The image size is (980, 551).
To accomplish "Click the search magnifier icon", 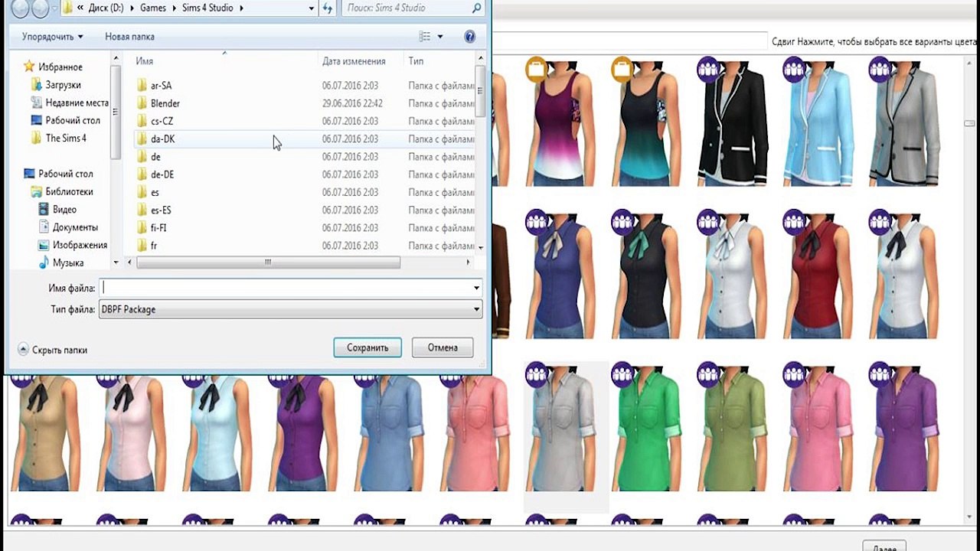I will click(x=476, y=8).
